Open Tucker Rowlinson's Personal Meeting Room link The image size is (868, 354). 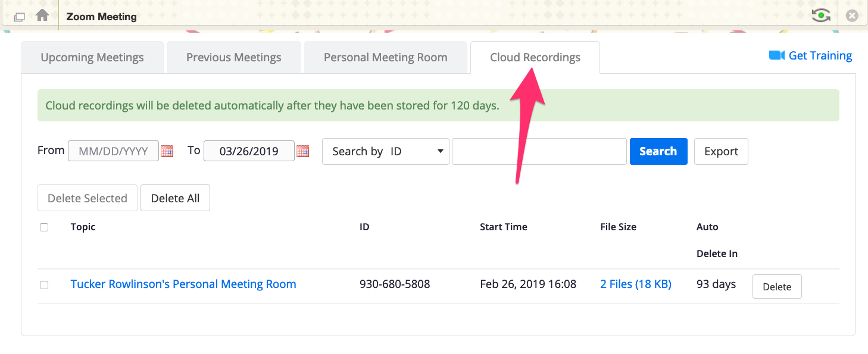[183, 284]
